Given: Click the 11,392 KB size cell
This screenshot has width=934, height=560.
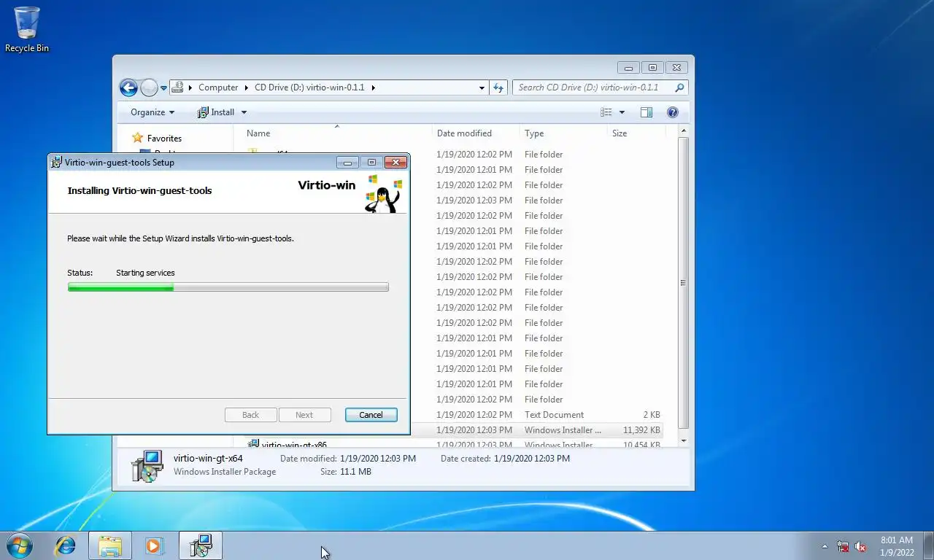Looking at the screenshot, I should [x=641, y=430].
